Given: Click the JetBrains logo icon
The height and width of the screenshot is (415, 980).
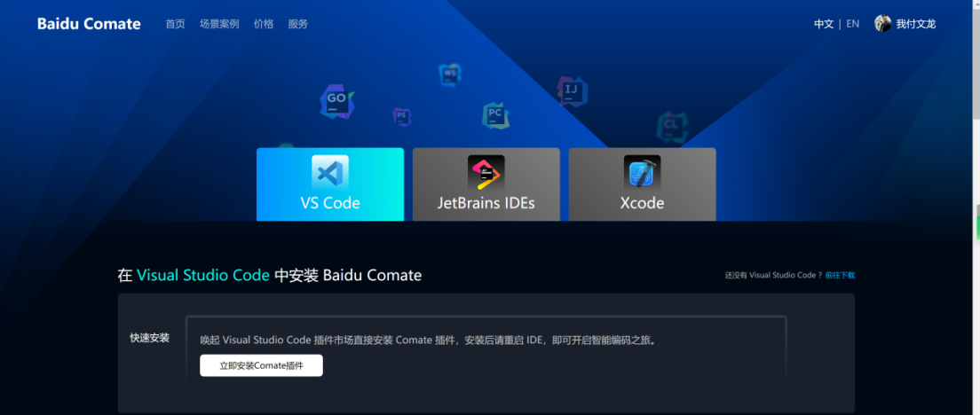Looking at the screenshot, I should coord(486,173).
